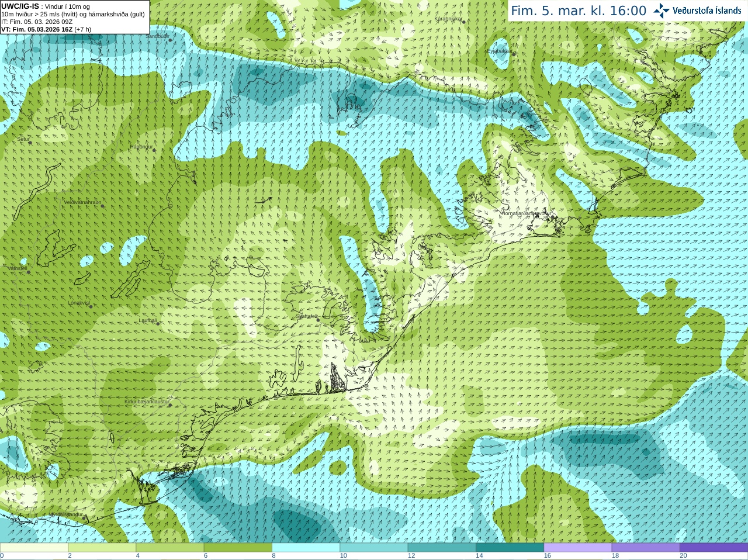Viewport: 748px width, 560px height.
Task: Pick the 0–2 m/s pale yellow swatch
Action: (34, 548)
